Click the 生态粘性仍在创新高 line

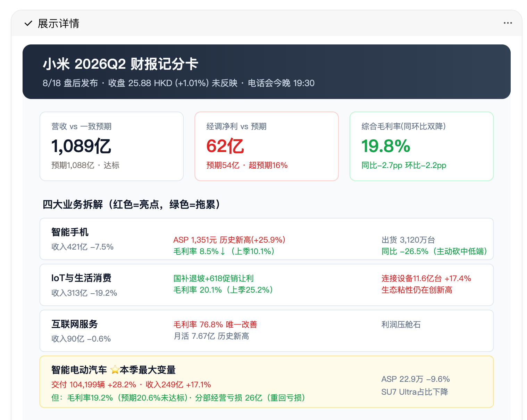point(417,290)
